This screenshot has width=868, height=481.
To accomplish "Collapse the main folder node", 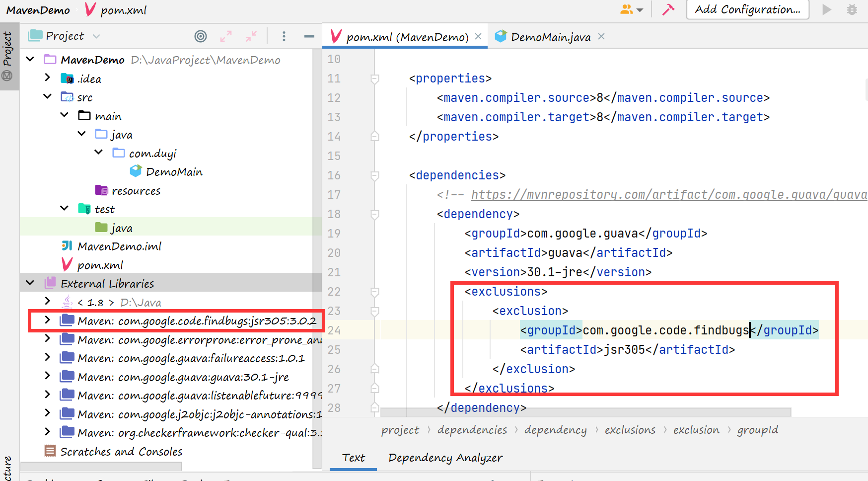I will [x=64, y=115].
